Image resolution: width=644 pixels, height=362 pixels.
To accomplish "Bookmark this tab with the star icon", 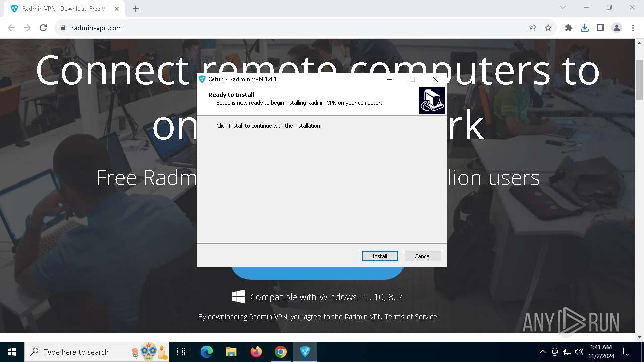I will tap(548, 28).
